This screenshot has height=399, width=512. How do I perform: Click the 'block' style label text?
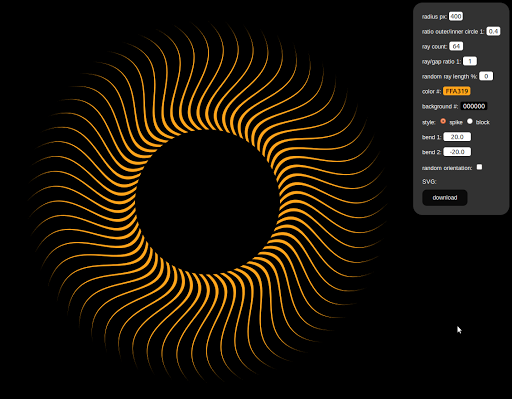pos(483,122)
